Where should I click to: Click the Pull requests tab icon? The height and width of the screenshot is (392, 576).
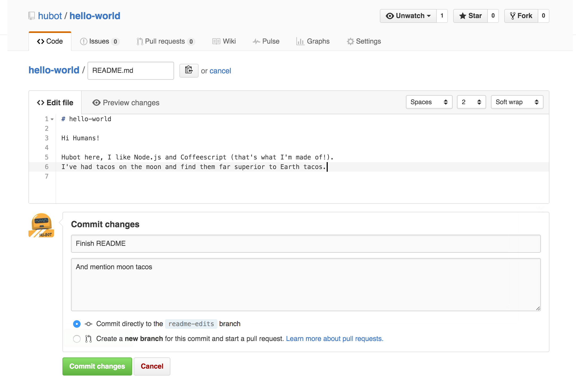[x=139, y=41]
